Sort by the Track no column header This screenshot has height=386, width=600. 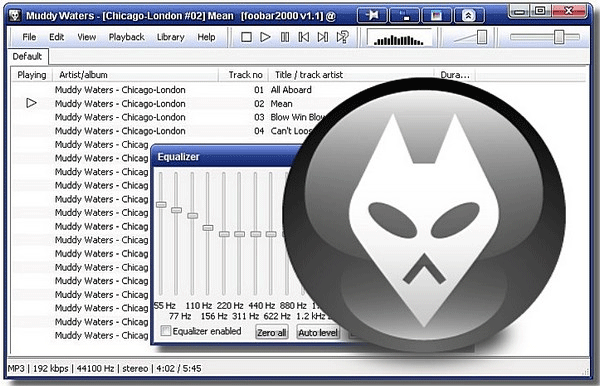tap(243, 75)
